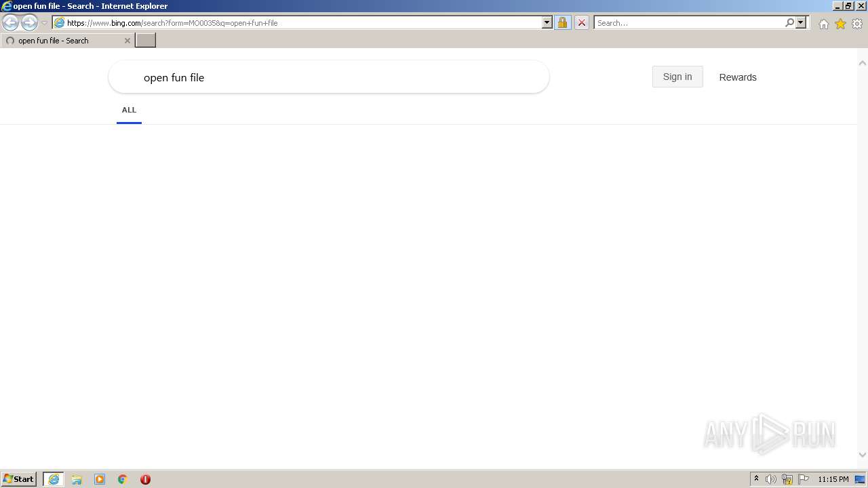This screenshot has width=868, height=488.
Task: Open the volume speaker tray icon
Action: click(x=771, y=479)
